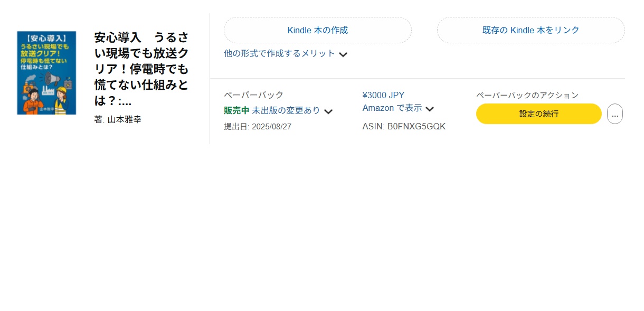Image resolution: width=644 pixels, height=311 pixels.
Task: Click the ¥3000 JPY price link
Action: coord(383,95)
